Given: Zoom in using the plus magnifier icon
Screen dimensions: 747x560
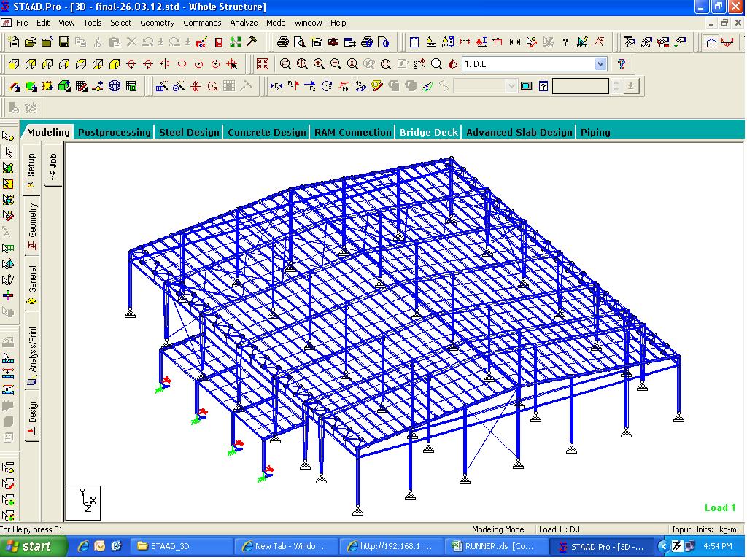Looking at the screenshot, I should pos(319,64).
